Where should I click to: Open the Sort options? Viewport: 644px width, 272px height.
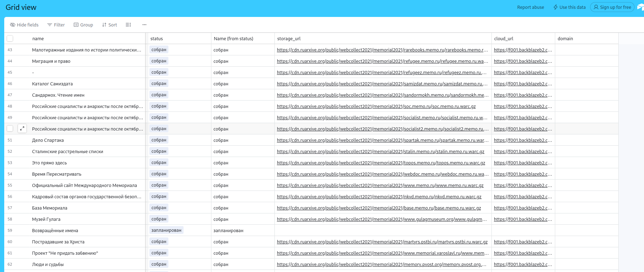click(x=109, y=25)
